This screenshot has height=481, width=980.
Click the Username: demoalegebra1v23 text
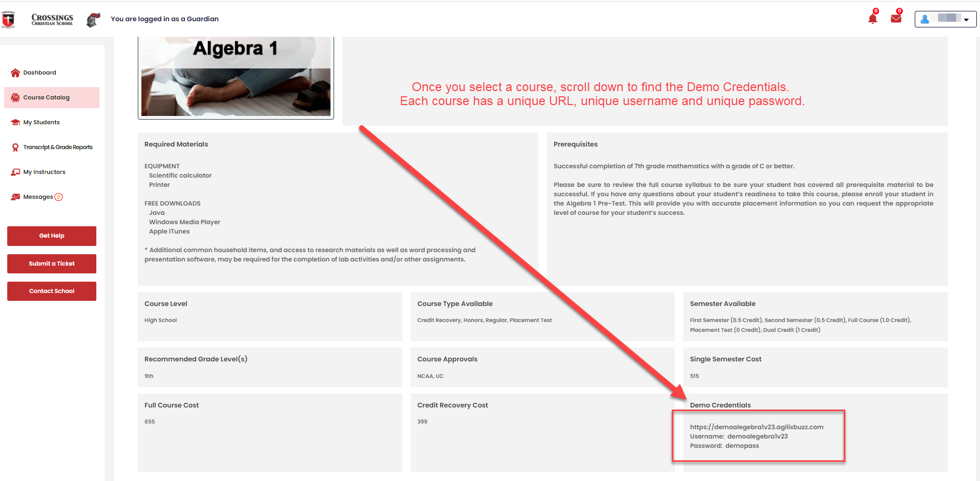[739, 436]
